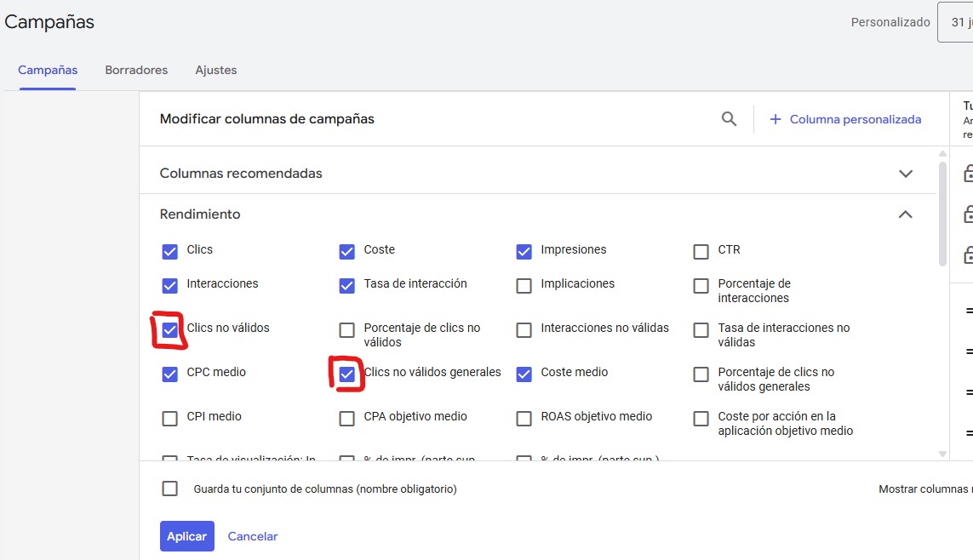Expand the Columnas recomendadas section

(906, 174)
